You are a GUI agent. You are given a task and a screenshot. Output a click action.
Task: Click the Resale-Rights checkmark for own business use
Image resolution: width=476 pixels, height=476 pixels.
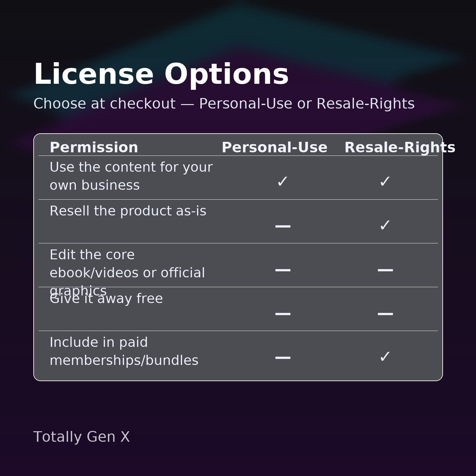pos(385,182)
